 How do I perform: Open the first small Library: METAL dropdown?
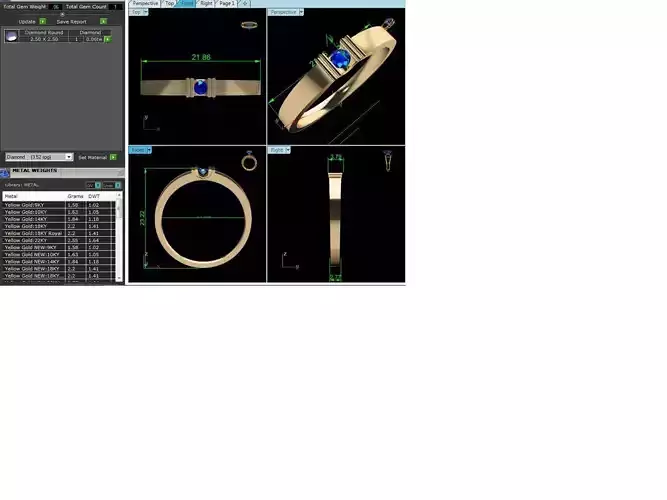click(98, 185)
